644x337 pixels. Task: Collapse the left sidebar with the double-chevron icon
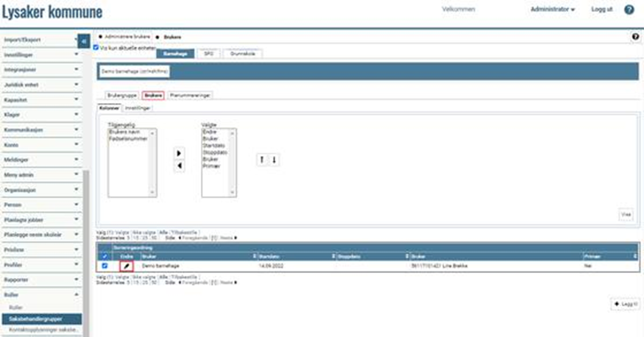(x=84, y=41)
